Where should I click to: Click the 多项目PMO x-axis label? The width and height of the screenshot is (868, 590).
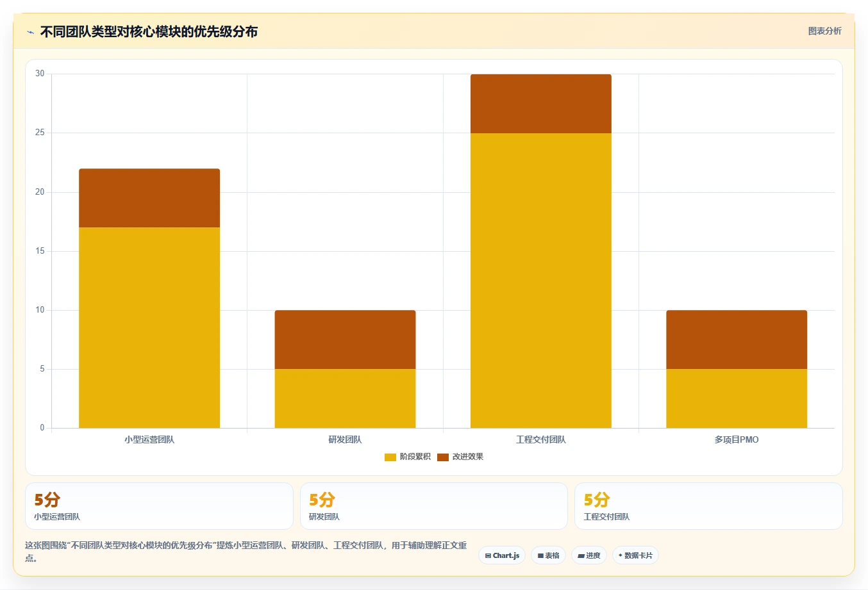[737, 439]
